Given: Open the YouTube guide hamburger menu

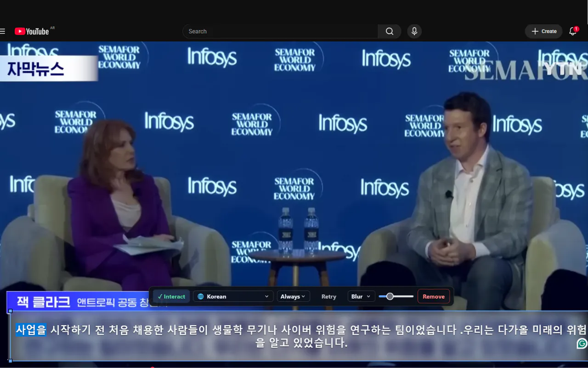Looking at the screenshot, I should point(3,31).
